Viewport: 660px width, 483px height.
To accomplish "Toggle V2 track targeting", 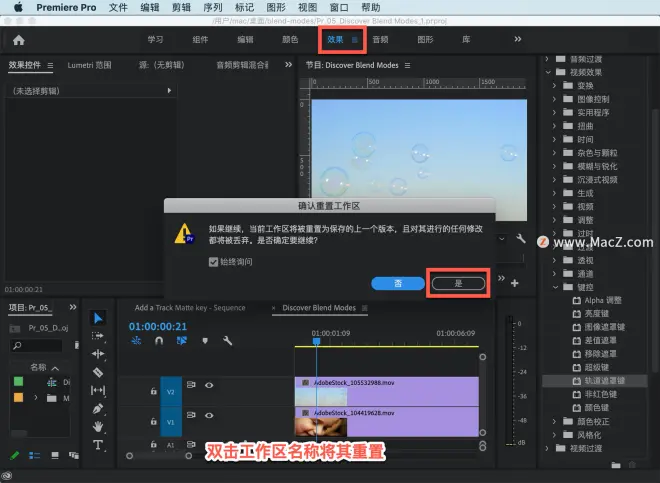I will tap(171, 392).
